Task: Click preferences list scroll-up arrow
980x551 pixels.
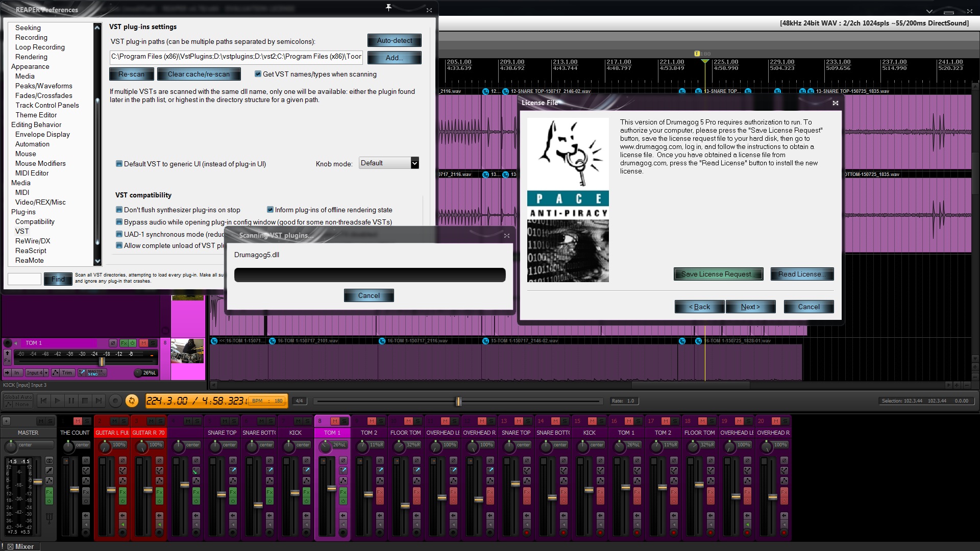Action: pos(97,27)
